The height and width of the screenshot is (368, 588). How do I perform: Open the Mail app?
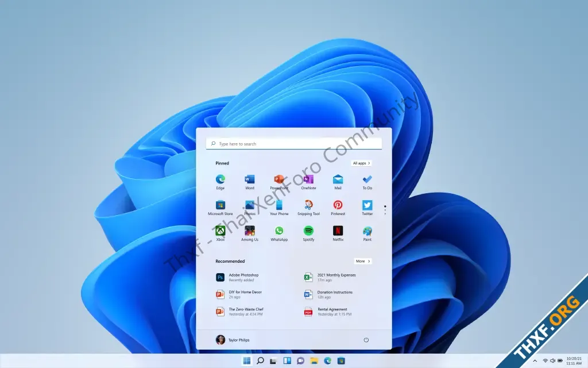coord(338,182)
